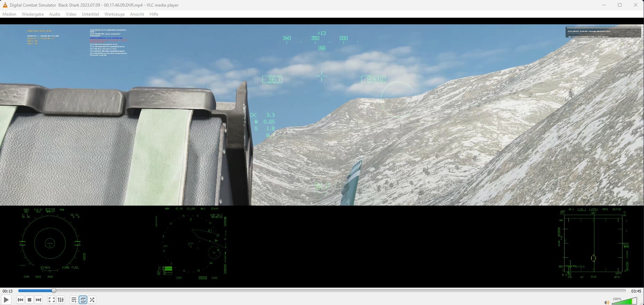Viewport: 644px width, 305px height.
Task: Minimize the VLC media player window
Action: tap(604, 5)
